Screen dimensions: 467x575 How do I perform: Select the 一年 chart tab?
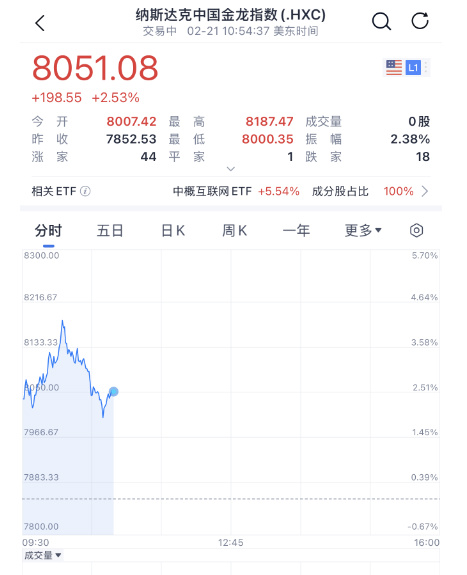tap(296, 231)
